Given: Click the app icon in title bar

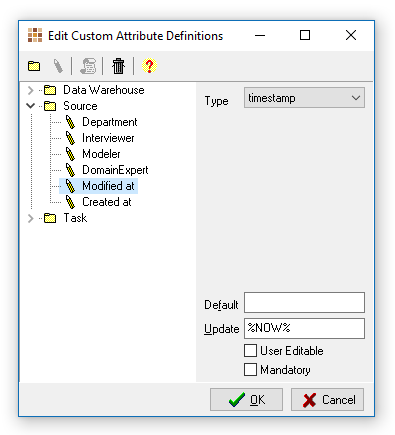Looking at the screenshot, I should point(35,35).
